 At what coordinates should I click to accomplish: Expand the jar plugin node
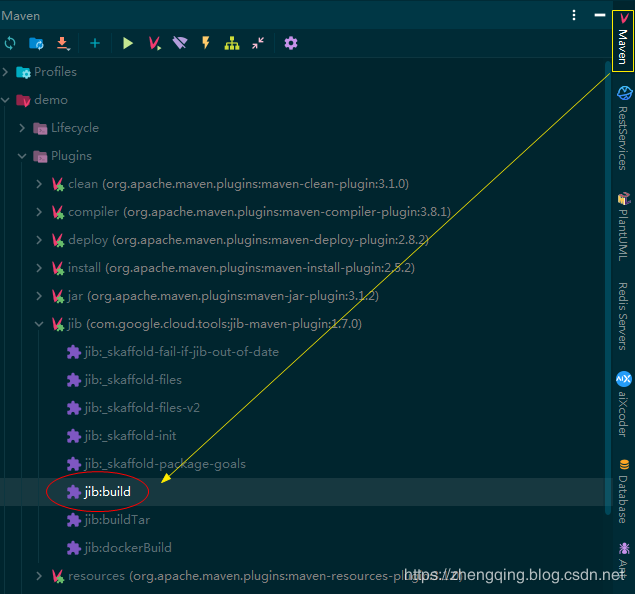tap(39, 296)
